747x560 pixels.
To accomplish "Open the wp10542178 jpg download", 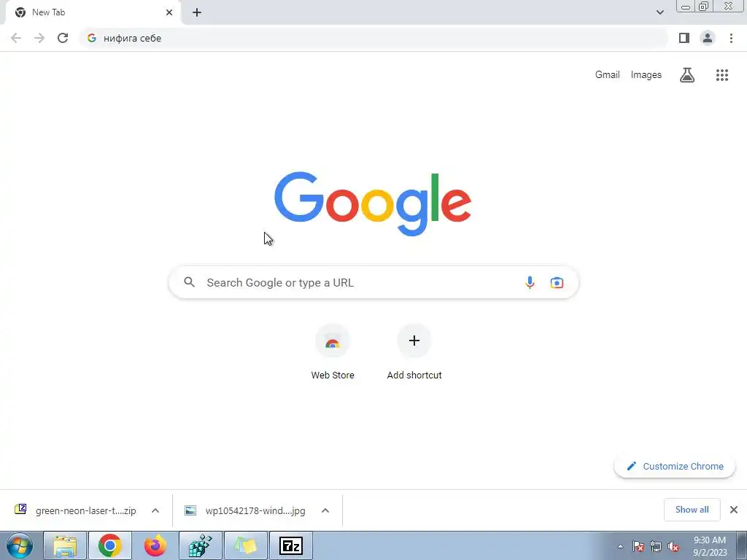I will tap(245, 510).
